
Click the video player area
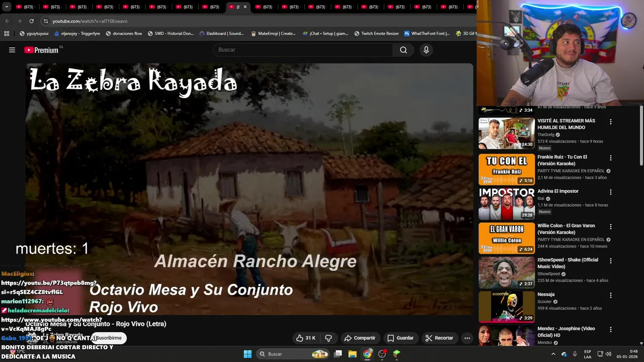click(250, 189)
